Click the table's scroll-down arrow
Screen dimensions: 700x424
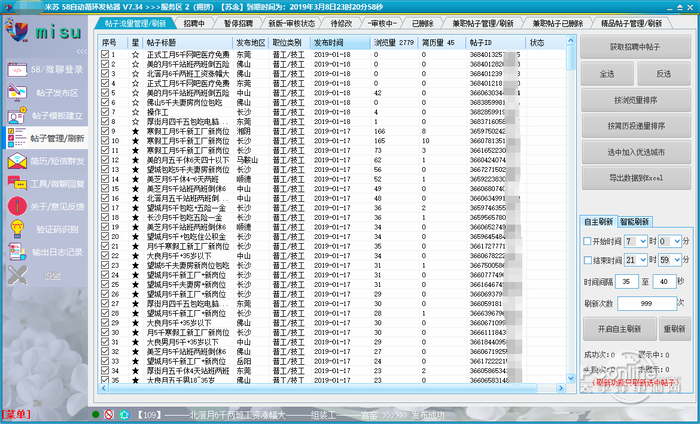571,378
